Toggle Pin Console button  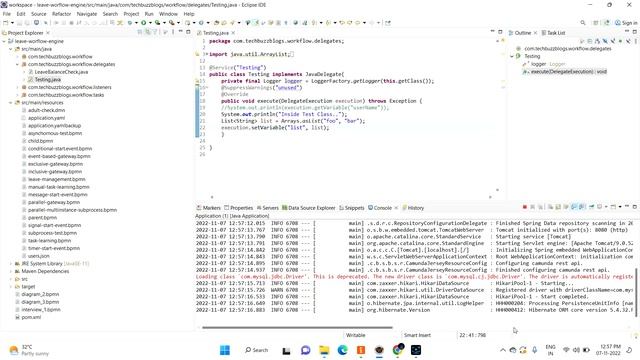pyautogui.click(x=591, y=207)
